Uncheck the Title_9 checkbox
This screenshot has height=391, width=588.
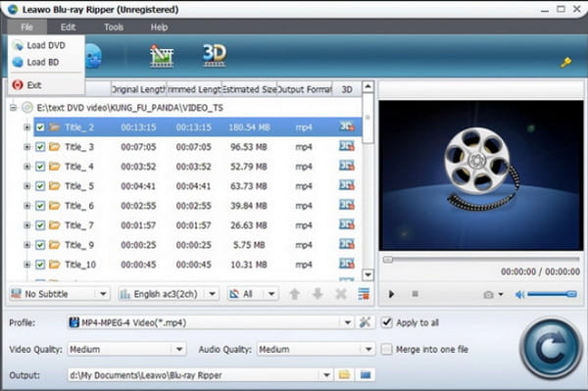pyautogui.click(x=40, y=245)
